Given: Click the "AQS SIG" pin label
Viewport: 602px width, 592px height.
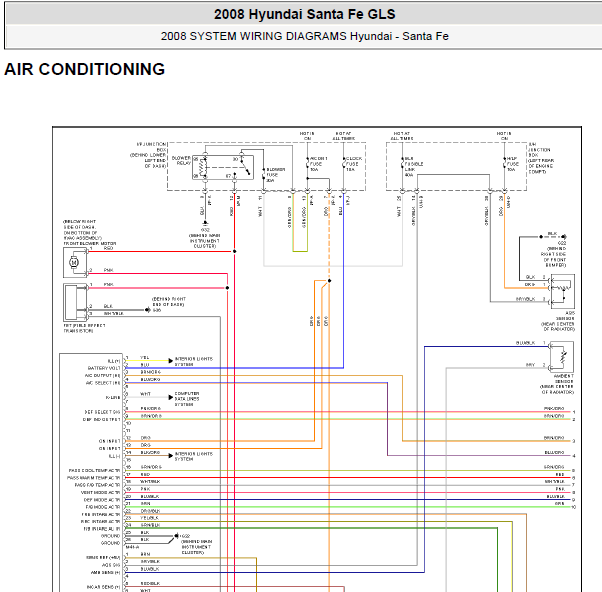Looking at the screenshot, I should pos(111,565).
